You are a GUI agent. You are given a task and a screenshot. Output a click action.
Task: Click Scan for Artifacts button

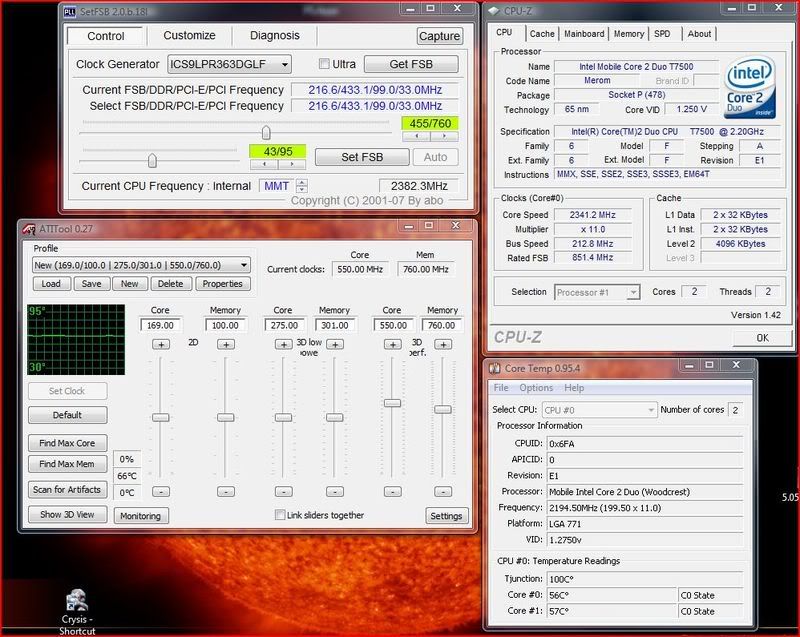tap(67, 490)
